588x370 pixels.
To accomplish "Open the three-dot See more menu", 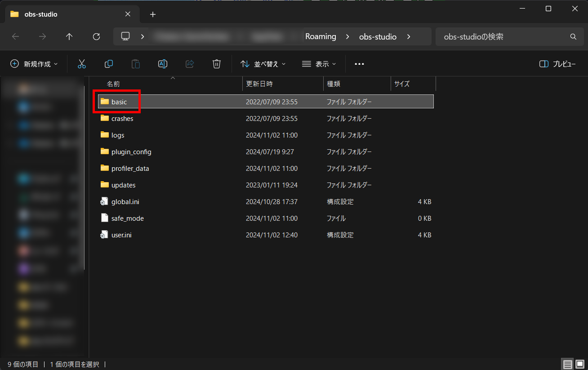I will tap(359, 64).
